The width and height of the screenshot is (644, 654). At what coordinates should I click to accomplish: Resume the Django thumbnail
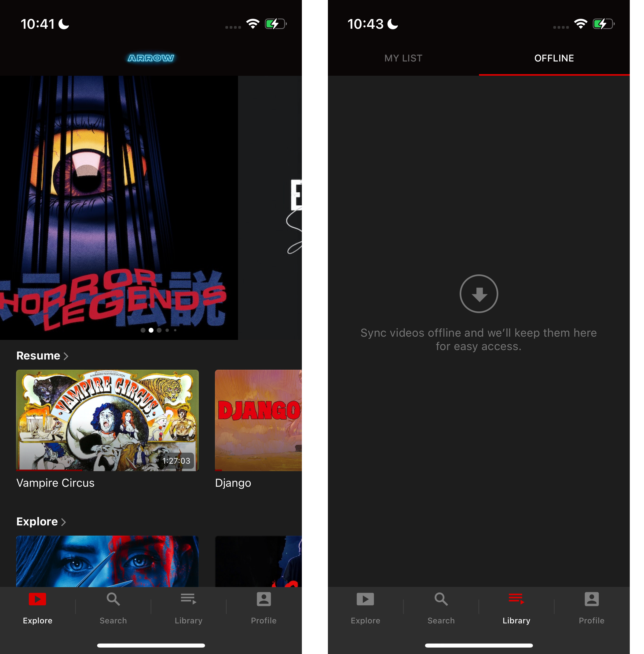[x=258, y=420]
